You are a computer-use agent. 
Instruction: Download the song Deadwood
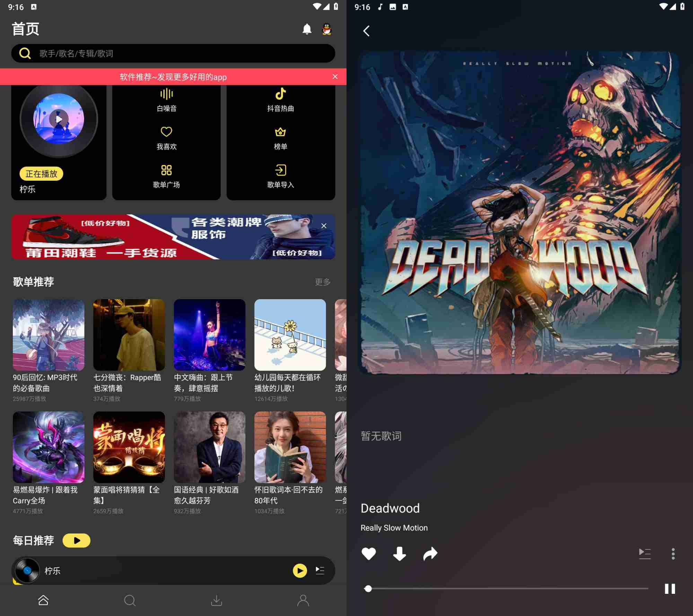tap(400, 554)
